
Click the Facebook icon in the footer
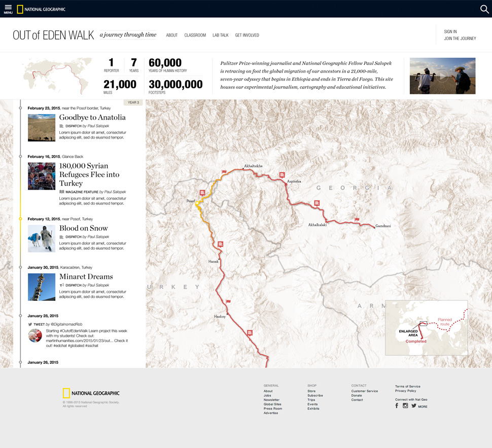(397, 405)
